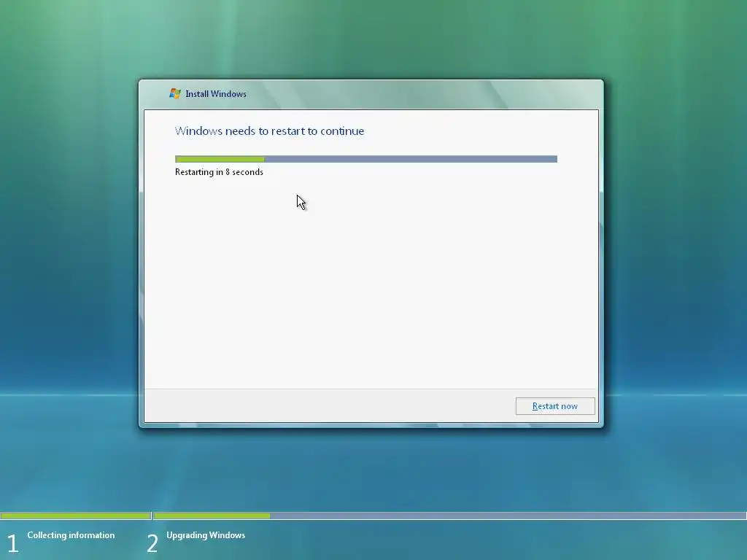Click the Upgrading Windows progress bar at bottom
This screenshot has width=747, height=560.
coord(450,516)
